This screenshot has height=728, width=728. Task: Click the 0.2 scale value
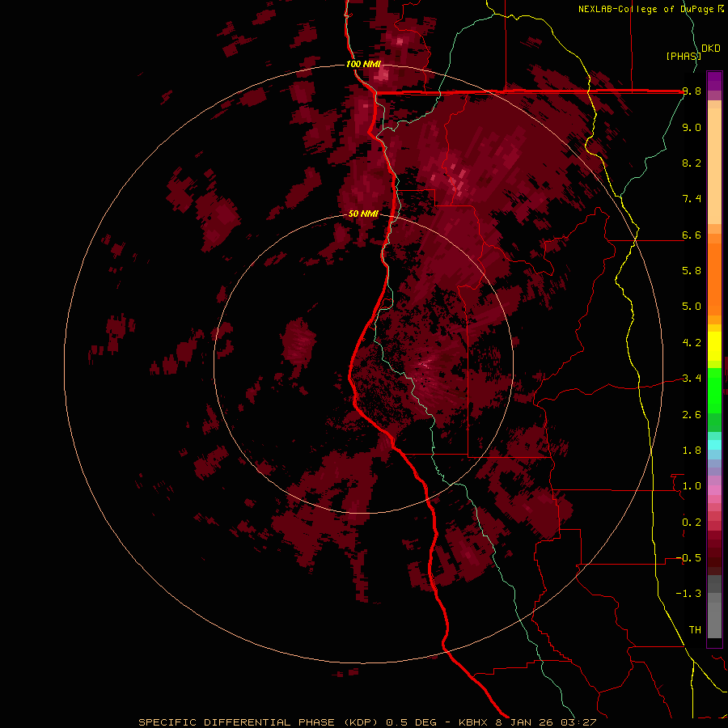click(692, 523)
